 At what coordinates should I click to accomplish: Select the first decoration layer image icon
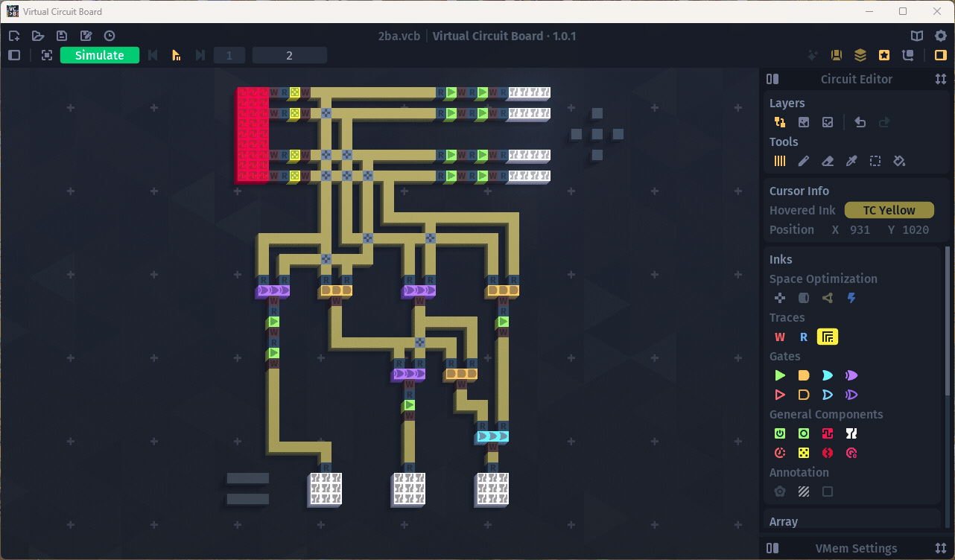804,122
